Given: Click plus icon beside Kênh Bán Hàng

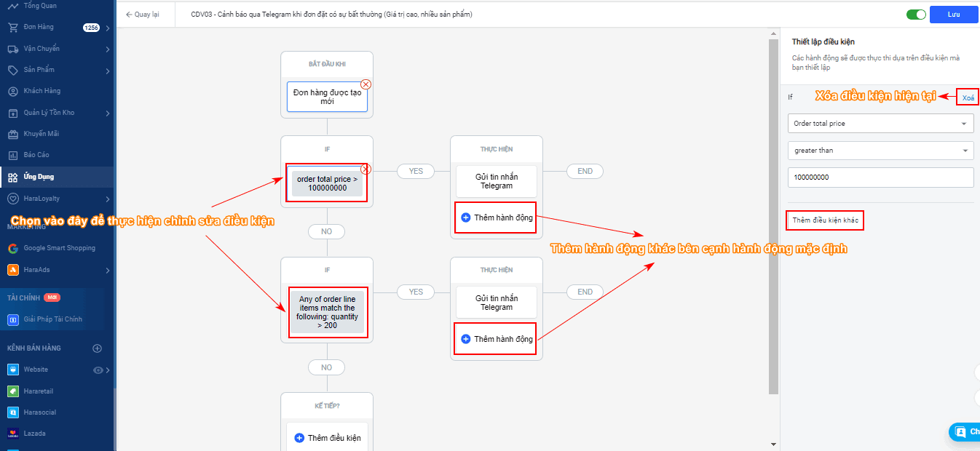Looking at the screenshot, I should coord(98,348).
